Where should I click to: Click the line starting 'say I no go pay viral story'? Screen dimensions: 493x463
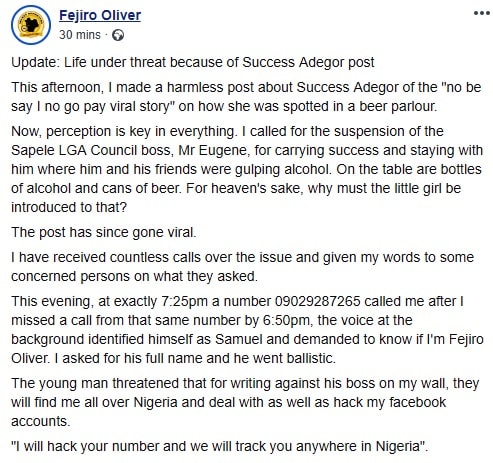[224, 106]
